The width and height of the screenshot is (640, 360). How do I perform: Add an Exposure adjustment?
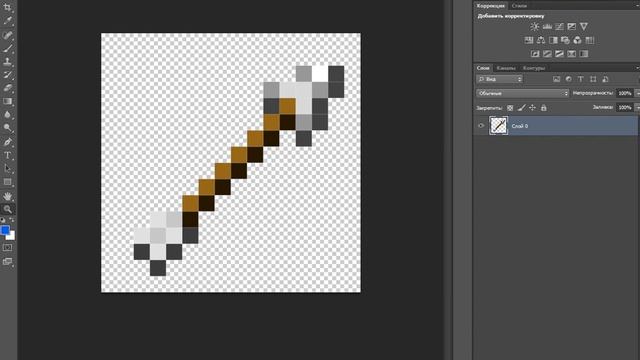click(571, 27)
